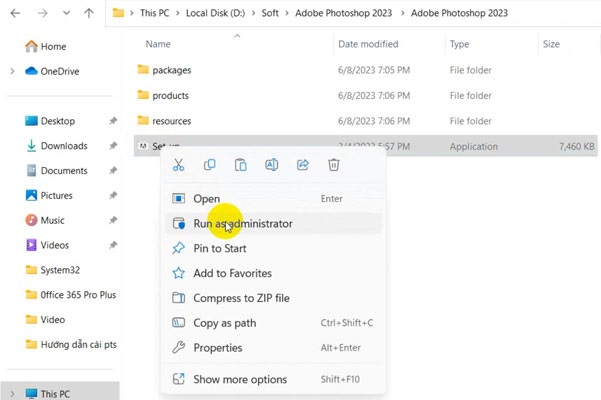The image size is (601, 400).
Task: Click the Copy icon in context menu
Action: (209, 165)
